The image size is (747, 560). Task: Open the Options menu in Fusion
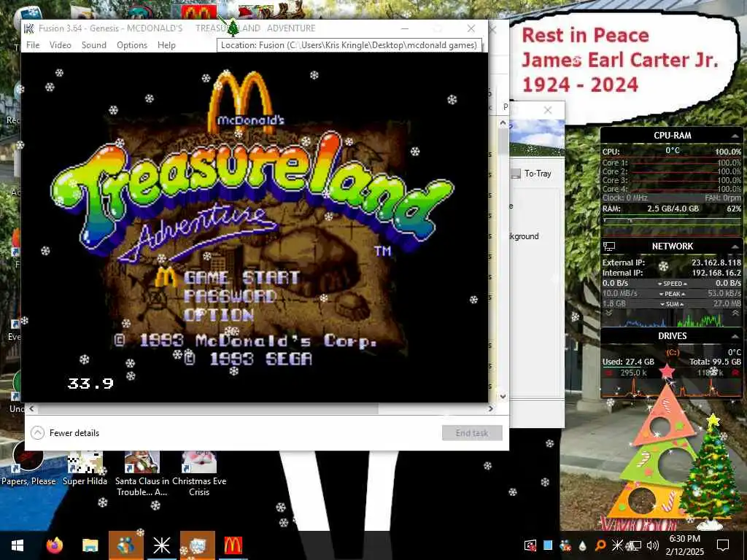coord(132,44)
